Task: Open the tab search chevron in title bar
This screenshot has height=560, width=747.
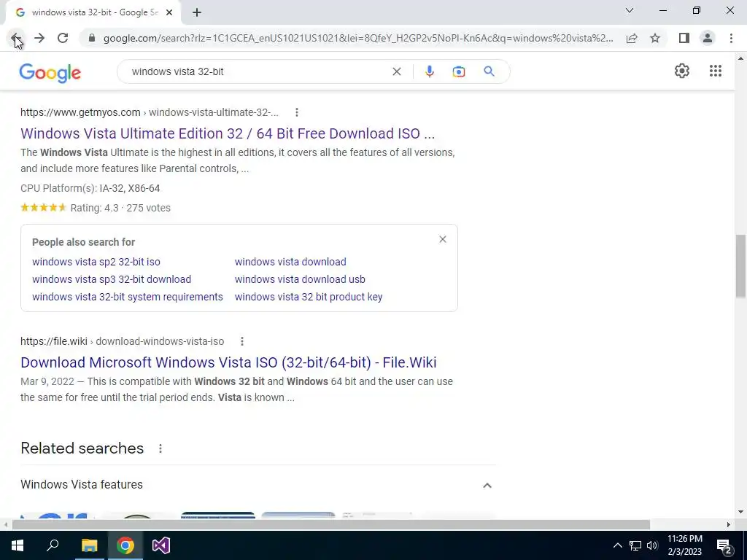Action: [x=630, y=10]
